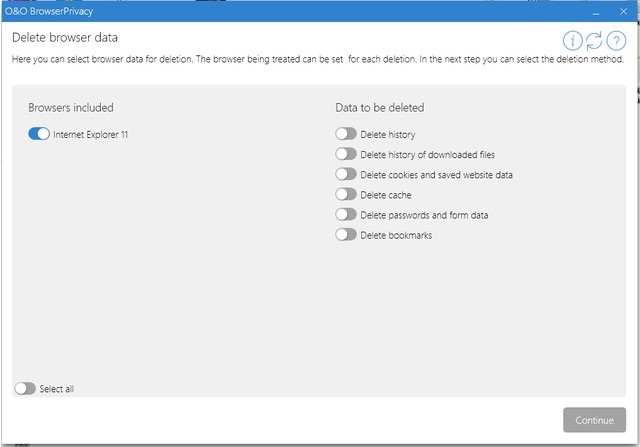The height and width of the screenshot is (447, 640).
Task: Click the O&O BrowserPrivacy title bar text
Action: coord(46,11)
